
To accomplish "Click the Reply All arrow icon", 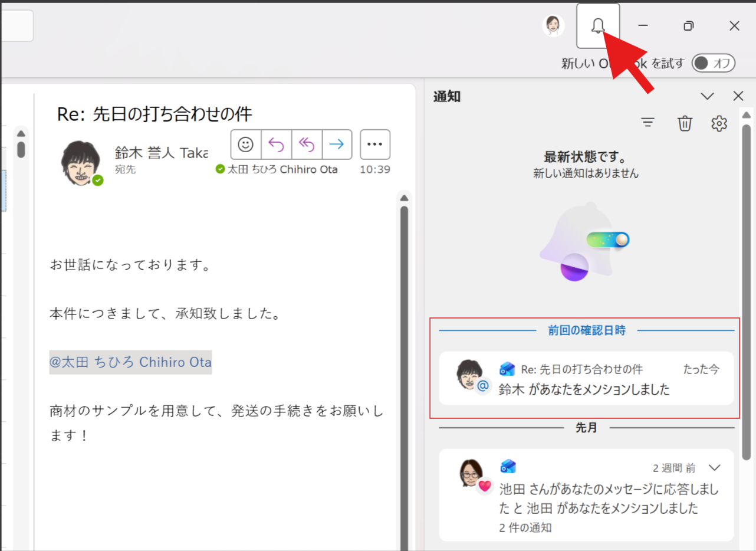I will click(x=307, y=145).
